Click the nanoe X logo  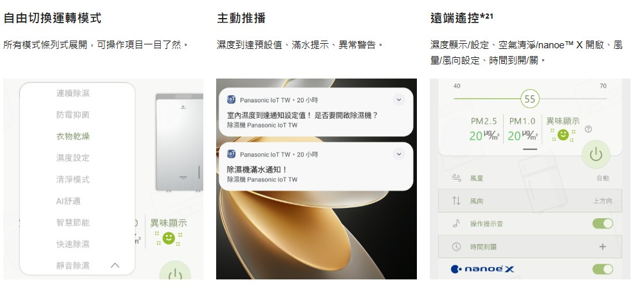[482, 269]
